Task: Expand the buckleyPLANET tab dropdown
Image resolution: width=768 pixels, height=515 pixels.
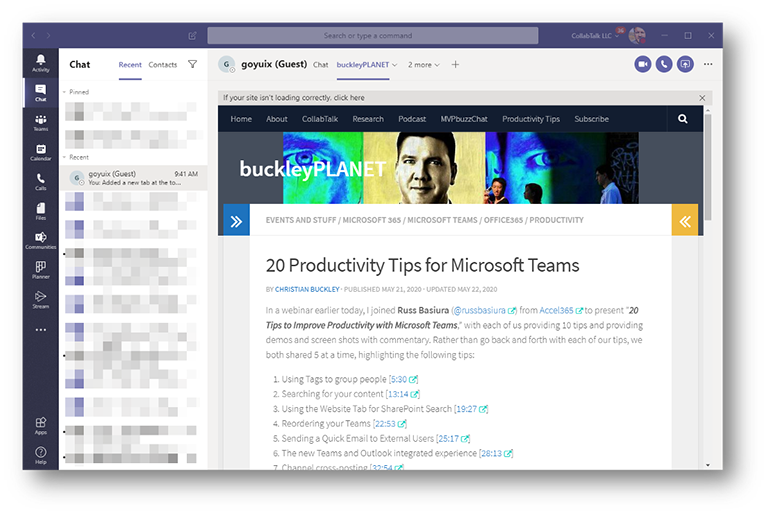Action: (395, 65)
